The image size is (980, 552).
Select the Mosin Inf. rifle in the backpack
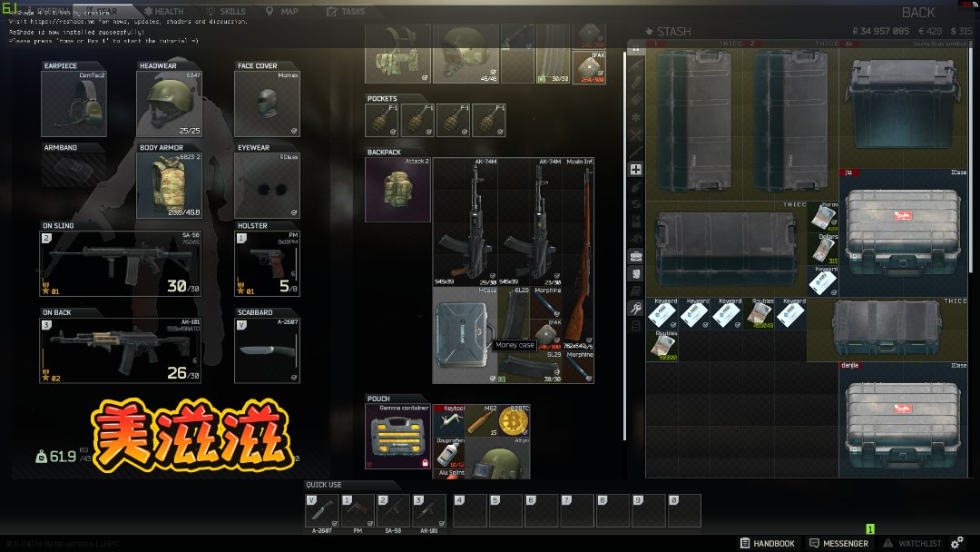coord(578,254)
